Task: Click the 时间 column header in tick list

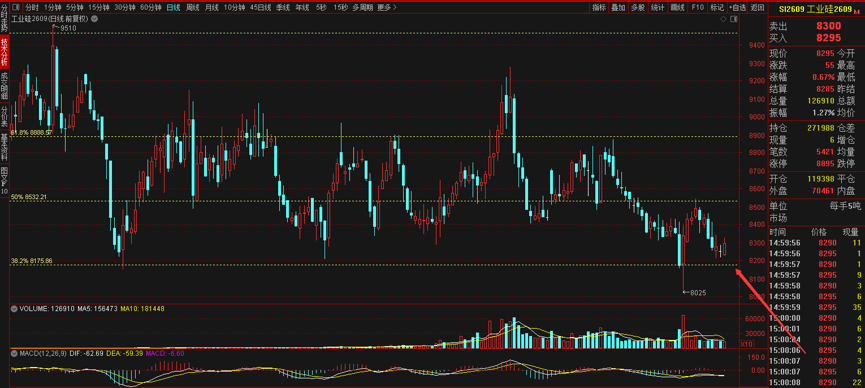Action: point(777,231)
